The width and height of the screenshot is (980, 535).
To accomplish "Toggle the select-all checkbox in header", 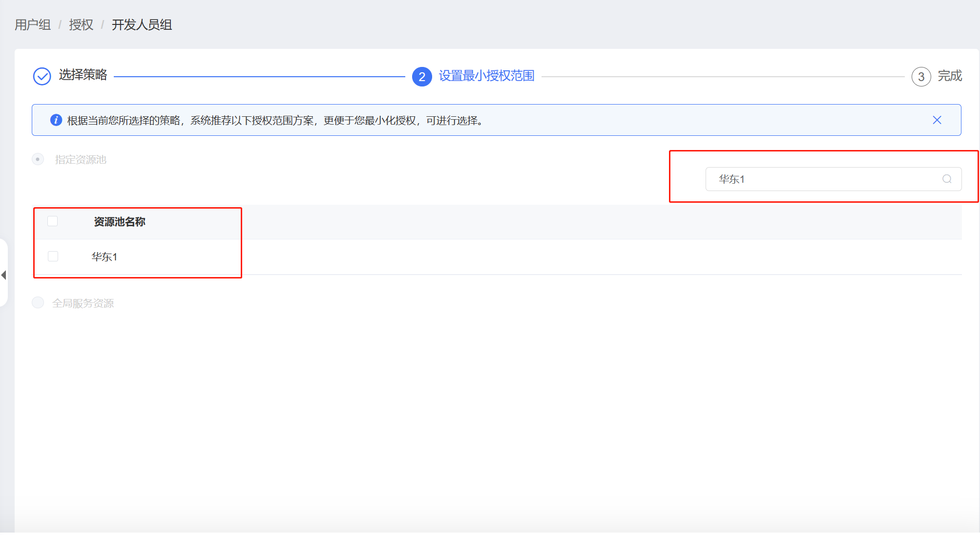I will [53, 221].
